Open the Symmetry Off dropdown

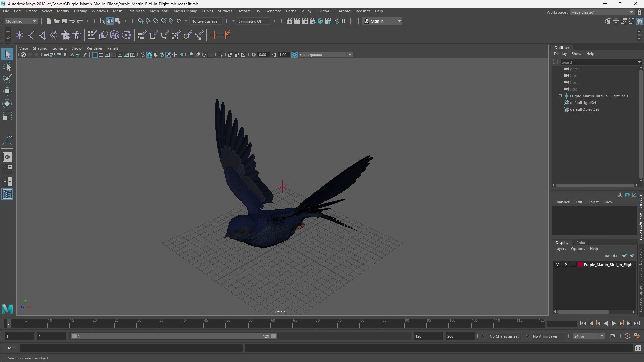(x=254, y=21)
